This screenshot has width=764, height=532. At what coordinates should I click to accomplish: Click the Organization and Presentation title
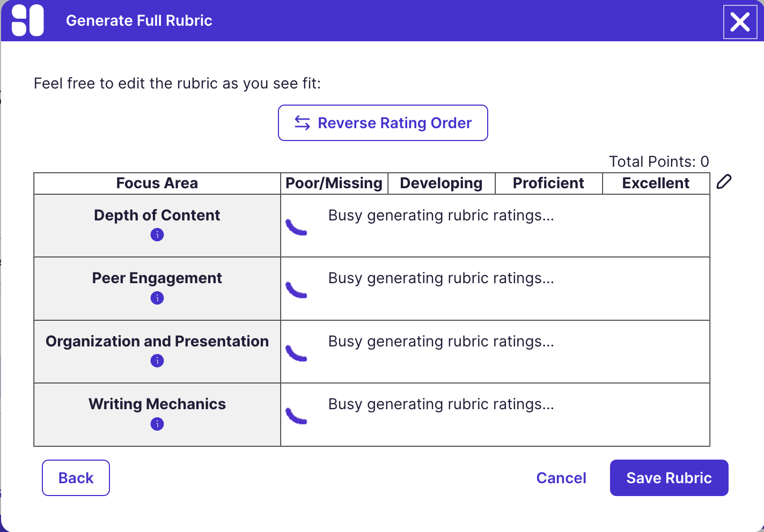pos(157,341)
